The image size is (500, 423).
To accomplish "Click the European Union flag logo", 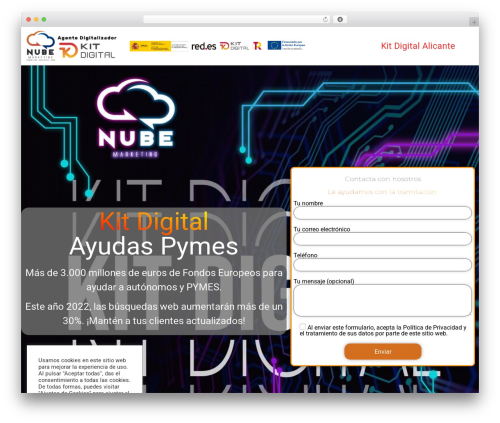I will point(286,45).
